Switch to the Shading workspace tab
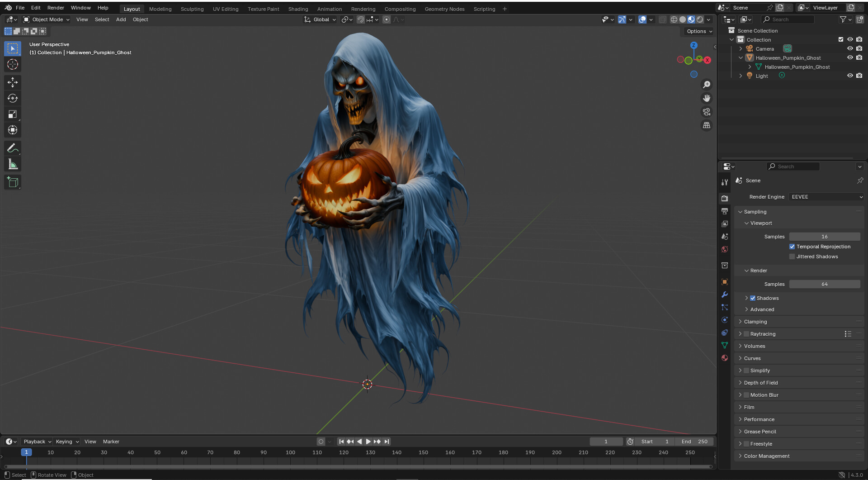This screenshot has height=480, width=868. pyautogui.click(x=298, y=9)
